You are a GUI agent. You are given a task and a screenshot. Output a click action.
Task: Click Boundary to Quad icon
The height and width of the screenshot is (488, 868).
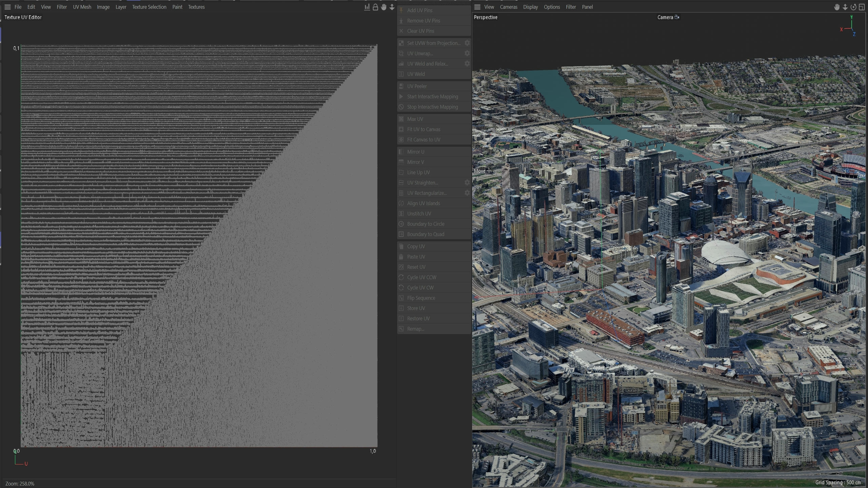[401, 234]
